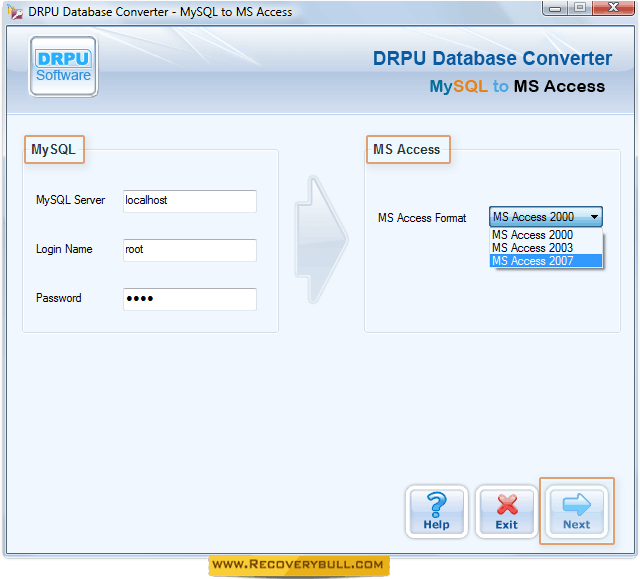Close the Database Converter window

[613, 8]
